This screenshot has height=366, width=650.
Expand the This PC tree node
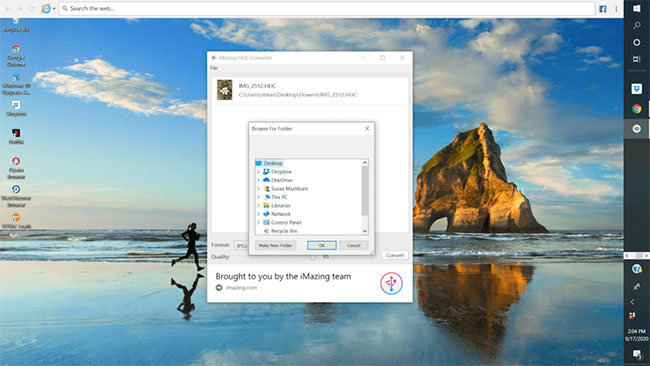pos(259,197)
